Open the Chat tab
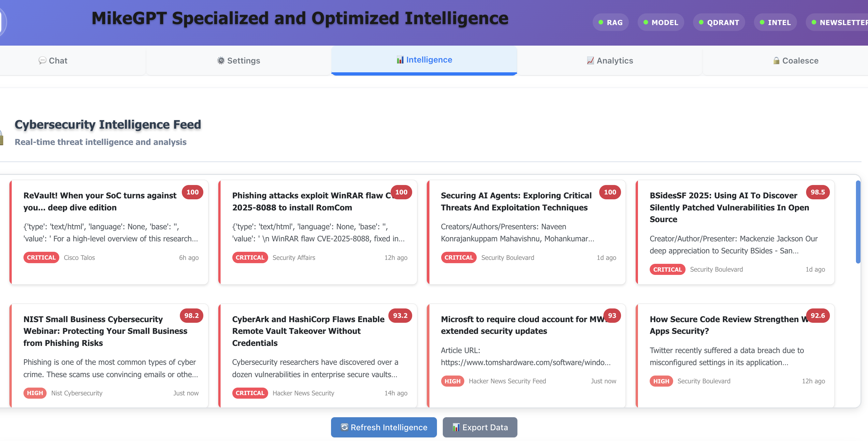Viewport: 868px width, 441px height. point(53,61)
